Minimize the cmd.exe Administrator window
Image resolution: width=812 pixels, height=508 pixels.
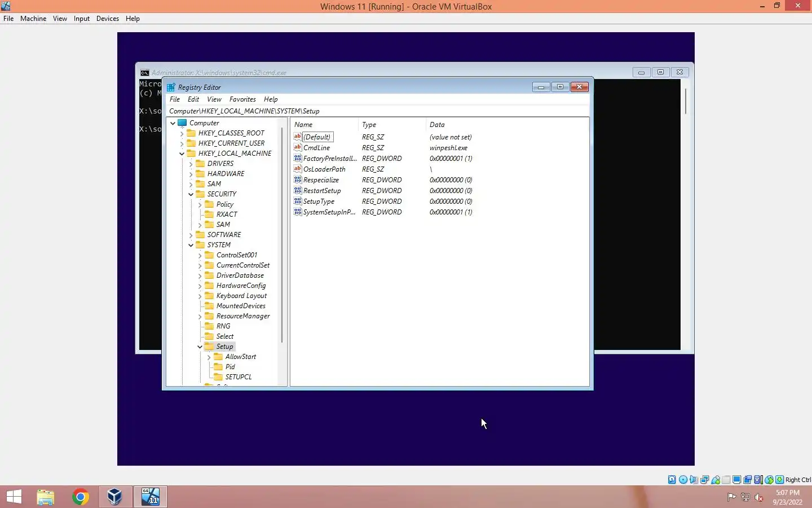(641, 72)
